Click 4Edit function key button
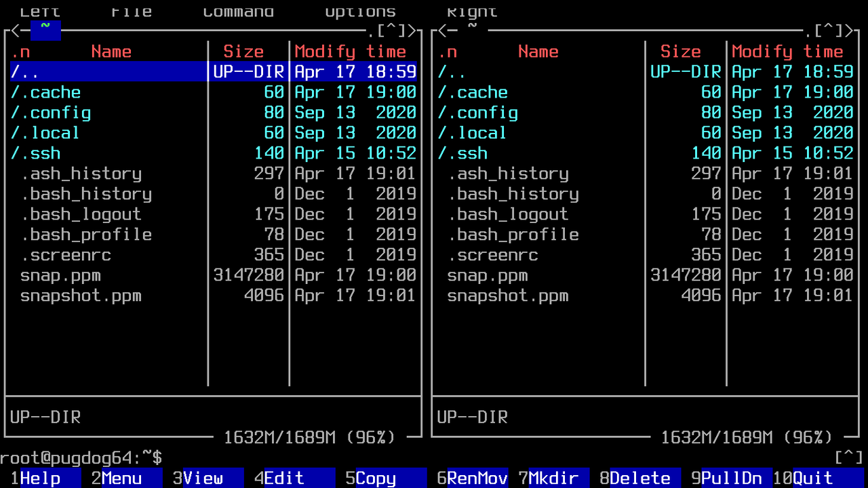 (x=295, y=478)
